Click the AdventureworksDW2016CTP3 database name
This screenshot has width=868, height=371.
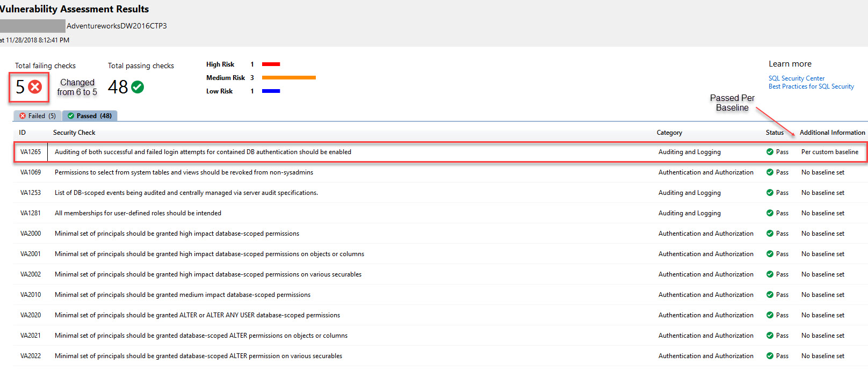pos(117,26)
